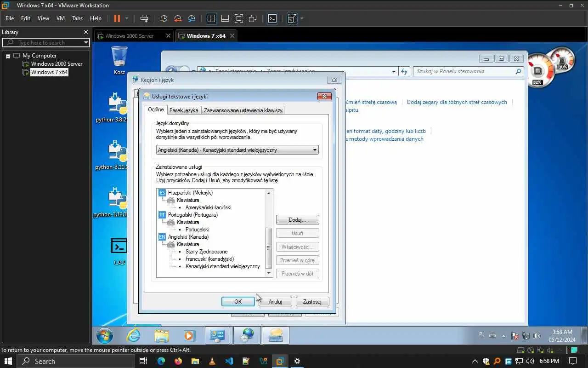Open Visual Studio Code from the host taskbar
The width and height of the screenshot is (588, 368).
pos(229,361)
